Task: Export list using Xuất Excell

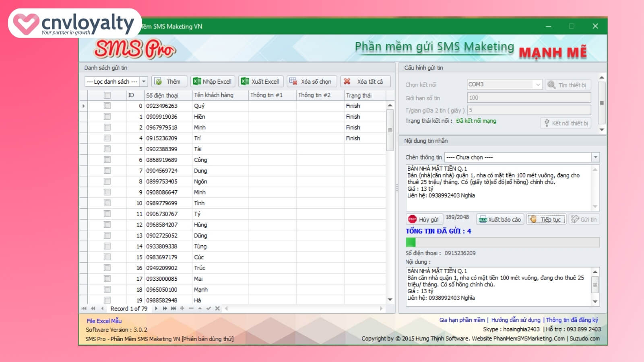Action: click(x=260, y=82)
